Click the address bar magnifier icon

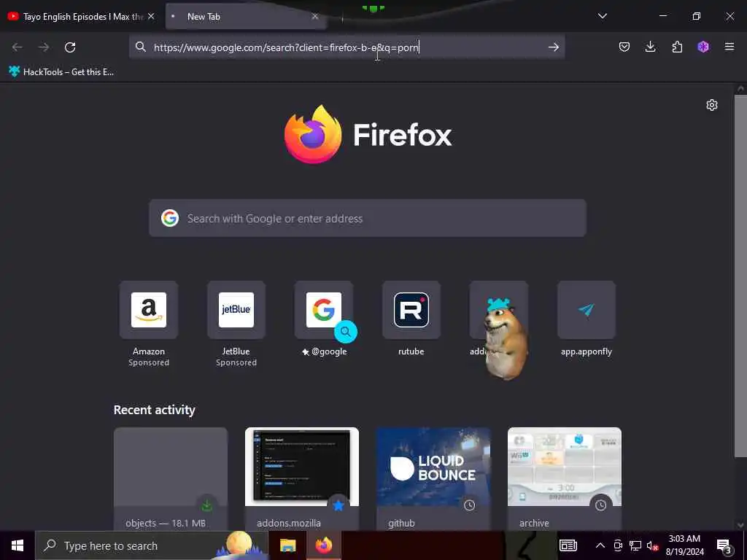click(141, 47)
